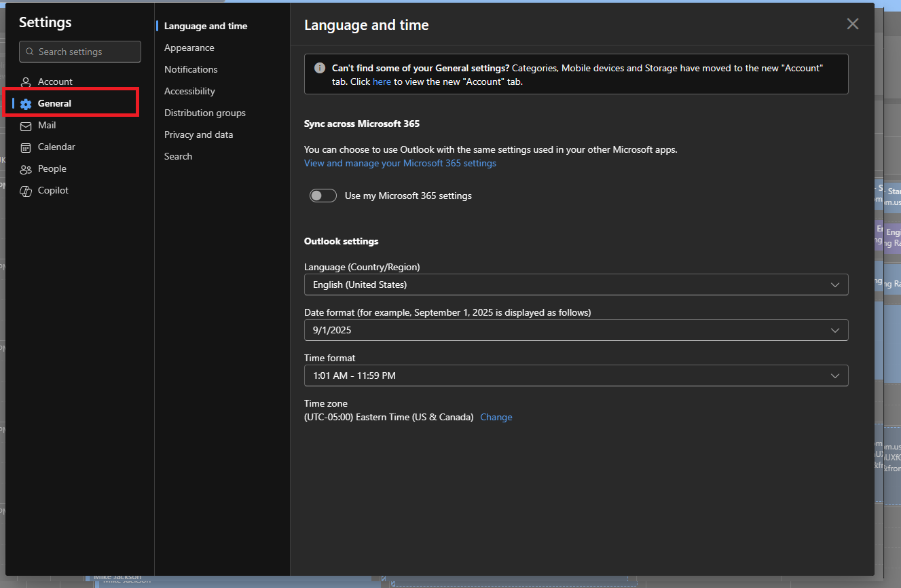Viewport: 901px width, 588px height.
Task: Focus the Search settings field
Action: pyautogui.click(x=80, y=52)
